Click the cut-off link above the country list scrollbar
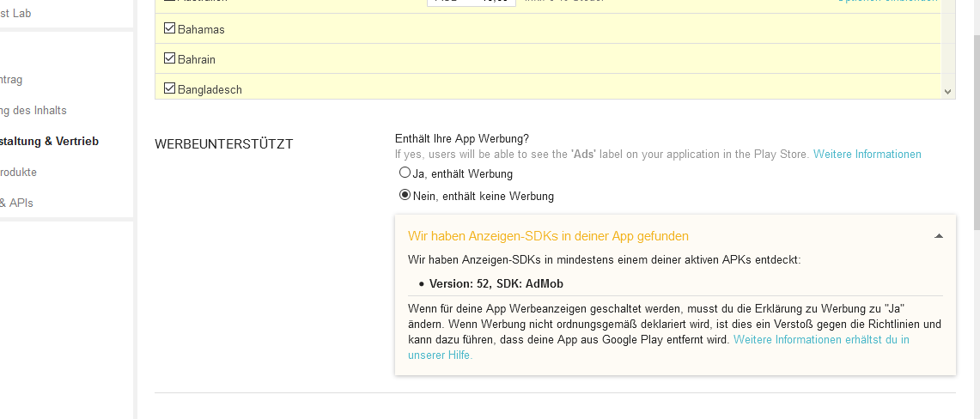Screen dimensions: 980x419 pos(887,2)
